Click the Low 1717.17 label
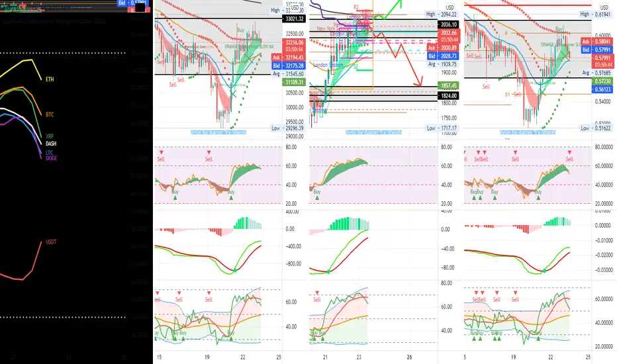Viewport: 617px width, 364px height. tap(442, 128)
